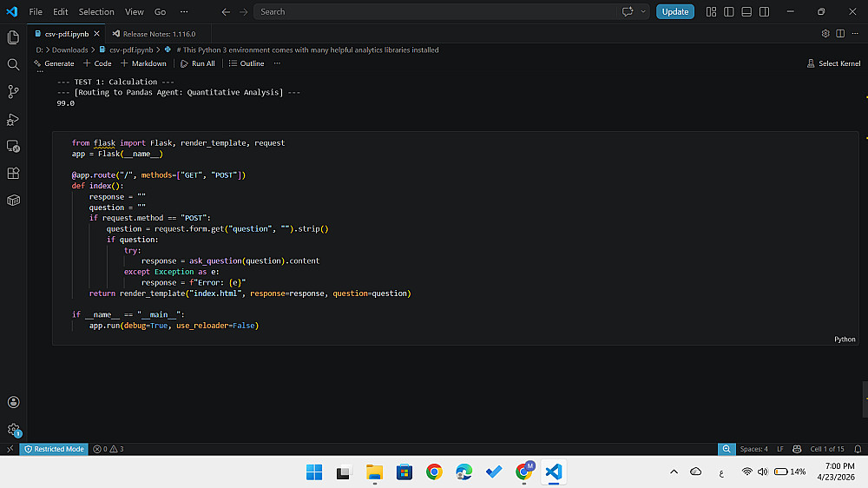Open the cube-shaped activity bar view
Viewport: 868px width, 488px height.
13,200
